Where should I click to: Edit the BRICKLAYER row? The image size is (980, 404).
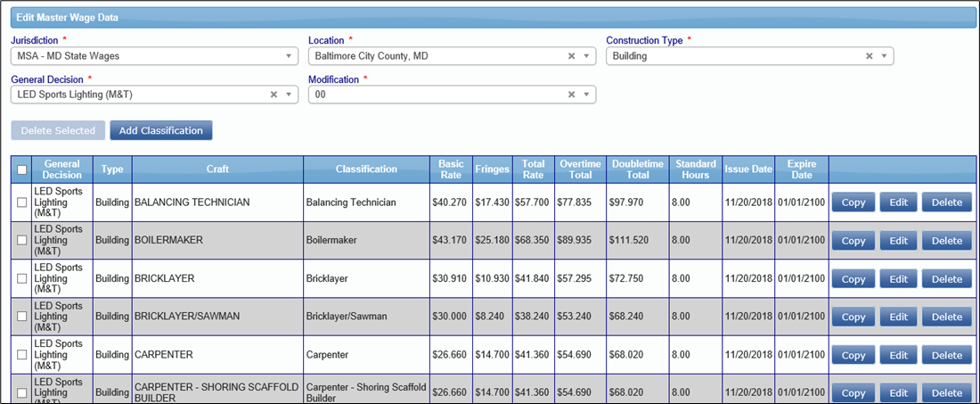click(x=898, y=279)
